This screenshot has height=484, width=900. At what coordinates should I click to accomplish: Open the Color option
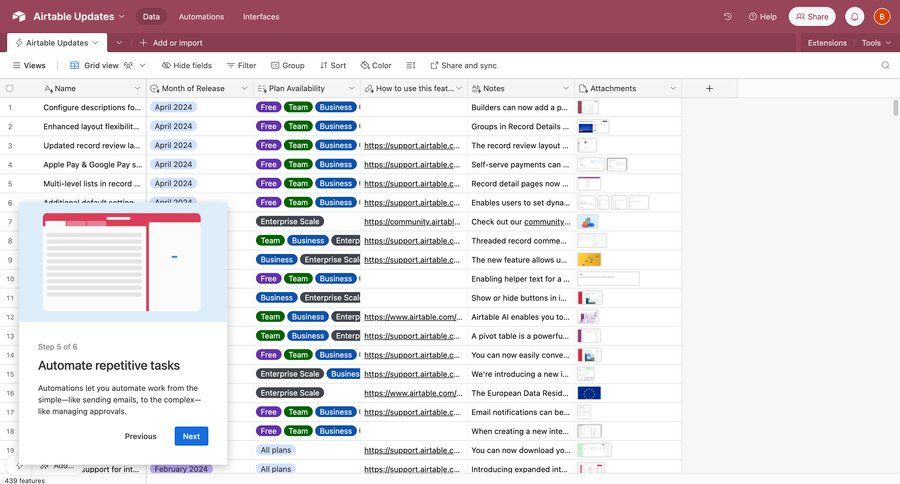(x=376, y=65)
